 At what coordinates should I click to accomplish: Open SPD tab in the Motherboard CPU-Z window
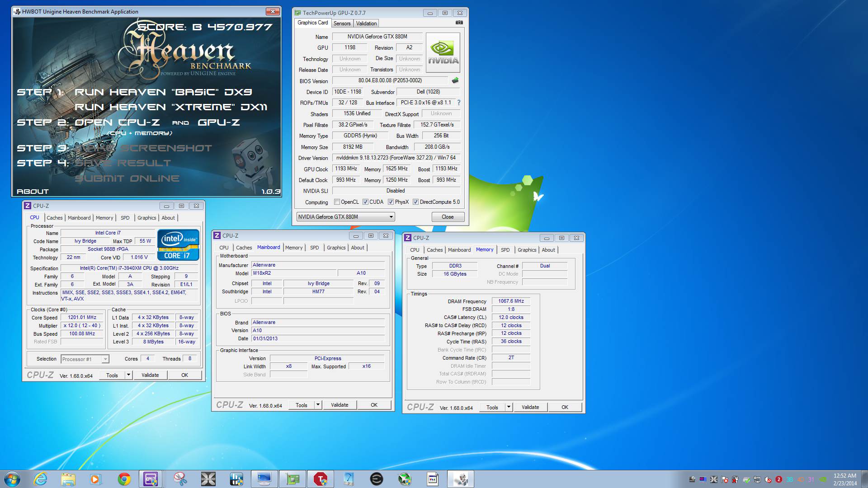315,248
